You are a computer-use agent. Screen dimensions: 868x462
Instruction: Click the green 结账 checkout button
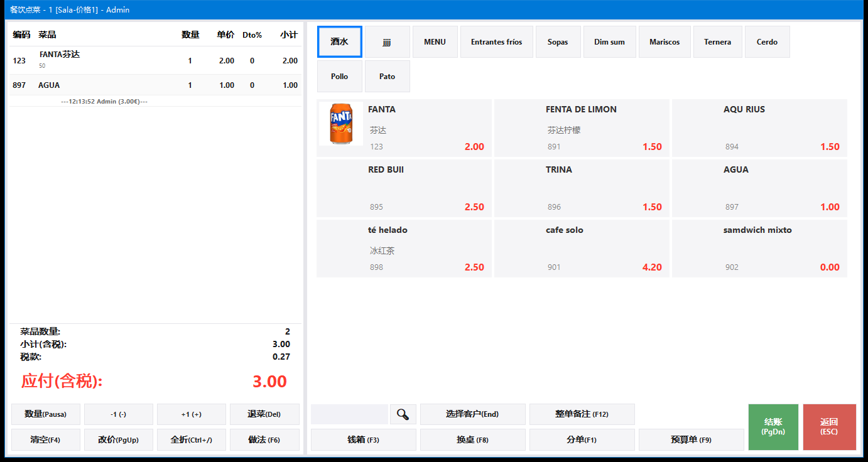coord(773,427)
